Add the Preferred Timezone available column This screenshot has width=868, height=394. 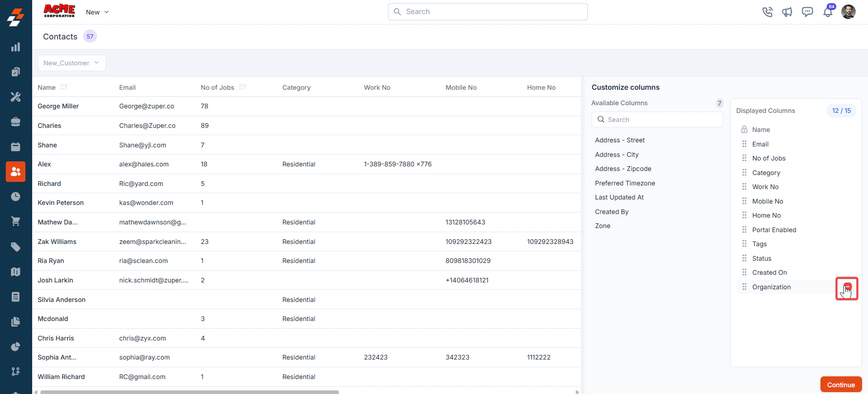point(625,183)
